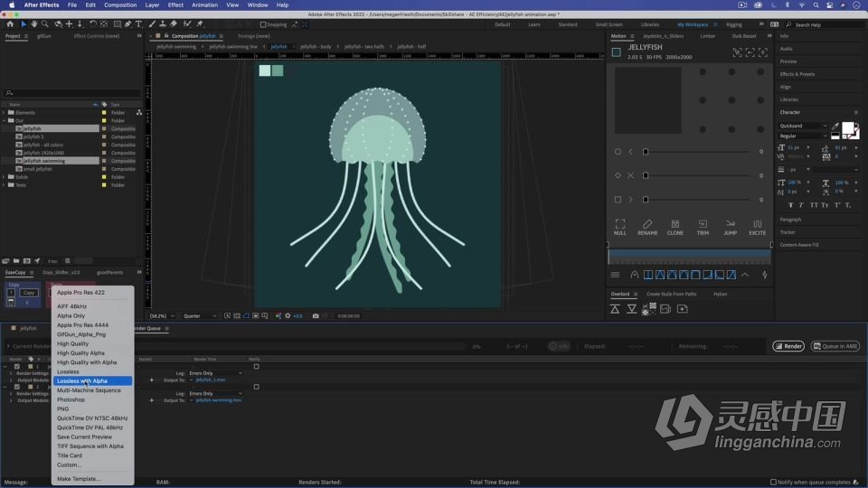Switch to Joysticks_n_Sliders tab
This screenshot has height=488, width=868.
click(663, 36)
